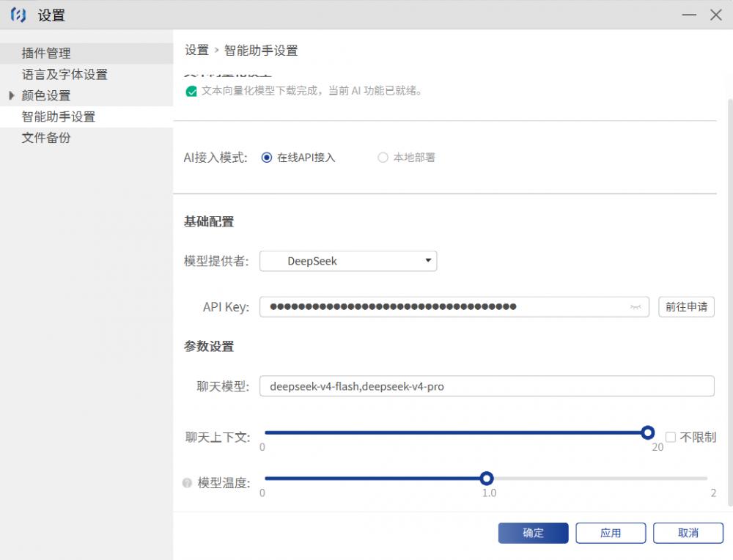Click the 应用 button to apply changes
733x560 pixels.
click(611, 533)
